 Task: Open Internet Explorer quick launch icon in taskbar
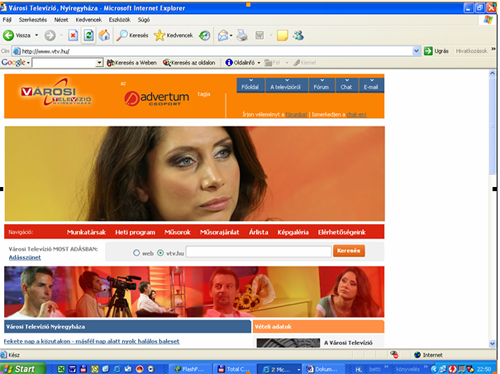pyautogui.click(x=117, y=369)
